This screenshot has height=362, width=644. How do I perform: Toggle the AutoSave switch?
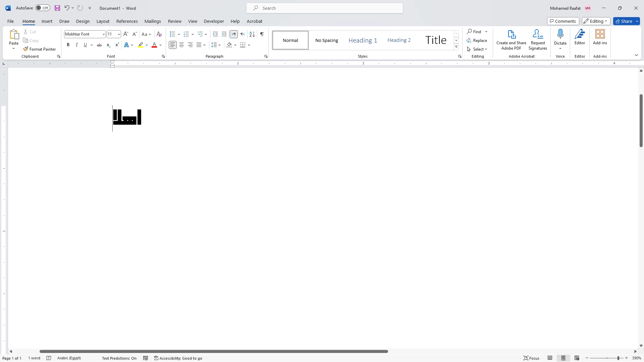(43, 8)
